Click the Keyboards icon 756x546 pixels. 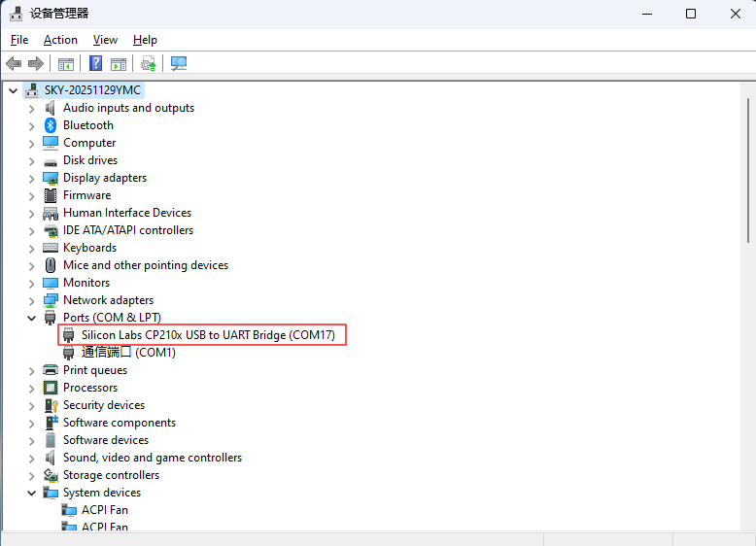pos(51,248)
